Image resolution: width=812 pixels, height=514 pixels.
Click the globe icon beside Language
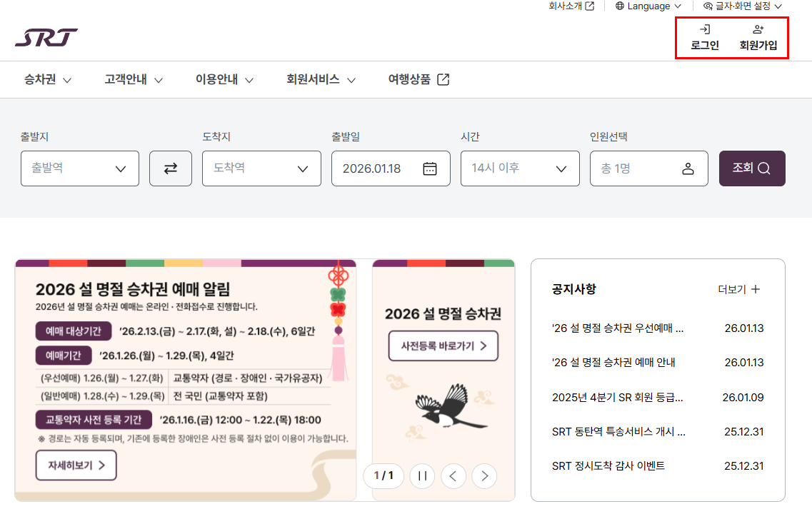[x=619, y=6]
